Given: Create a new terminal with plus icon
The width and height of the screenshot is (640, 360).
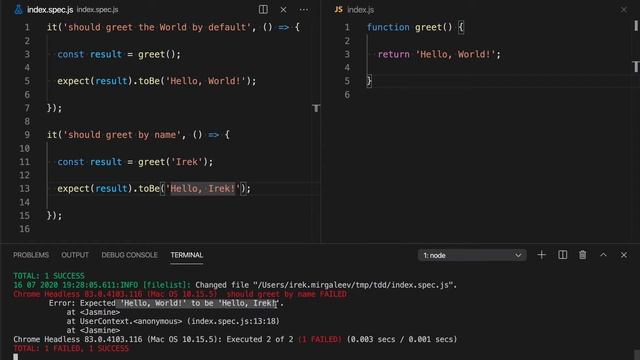Looking at the screenshot, I should [x=542, y=255].
